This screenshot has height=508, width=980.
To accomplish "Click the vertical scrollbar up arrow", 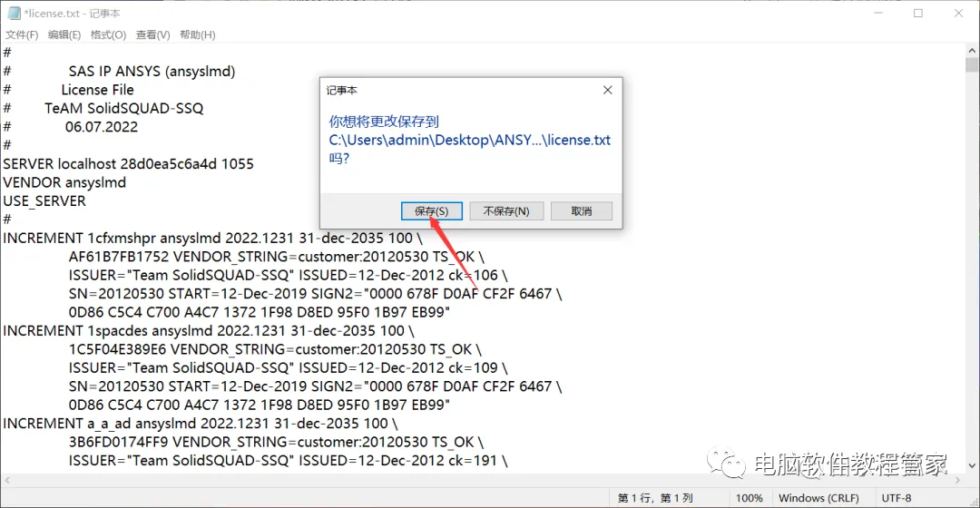I will pyautogui.click(x=972, y=51).
